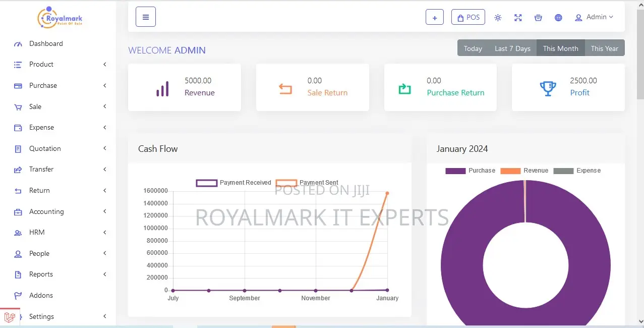The height and width of the screenshot is (328, 644).
Task: Click the cash register icon in header
Action: [538, 18]
